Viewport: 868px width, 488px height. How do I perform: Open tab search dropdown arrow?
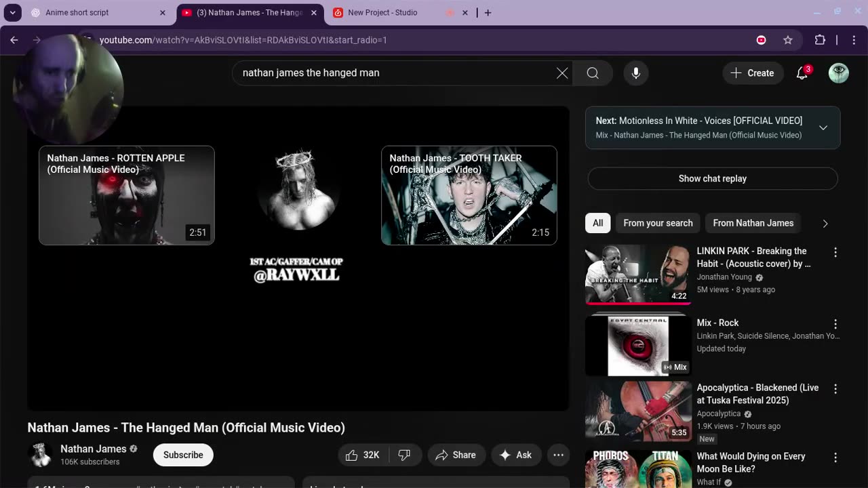(12, 12)
